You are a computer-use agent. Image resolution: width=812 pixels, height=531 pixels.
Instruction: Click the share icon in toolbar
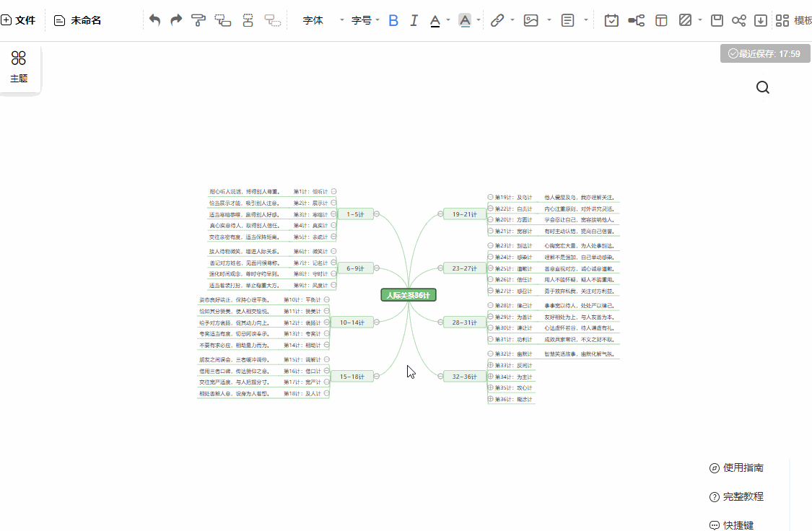[739, 20]
